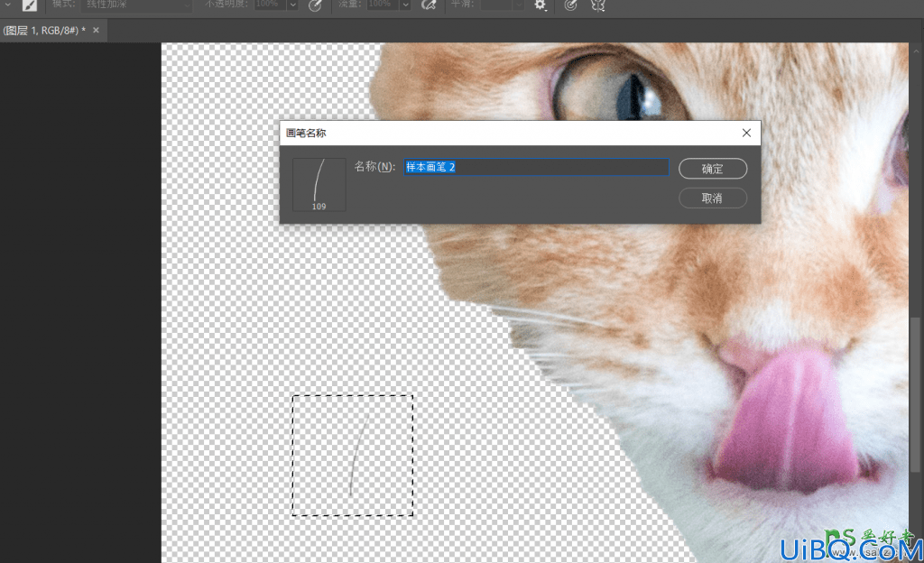Image resolution: width=924 pixels, height=563 pixels.
Task: Select the 图层 1, RGB/8# document tab
Action: pyautogui.click(x=44, y=30)
